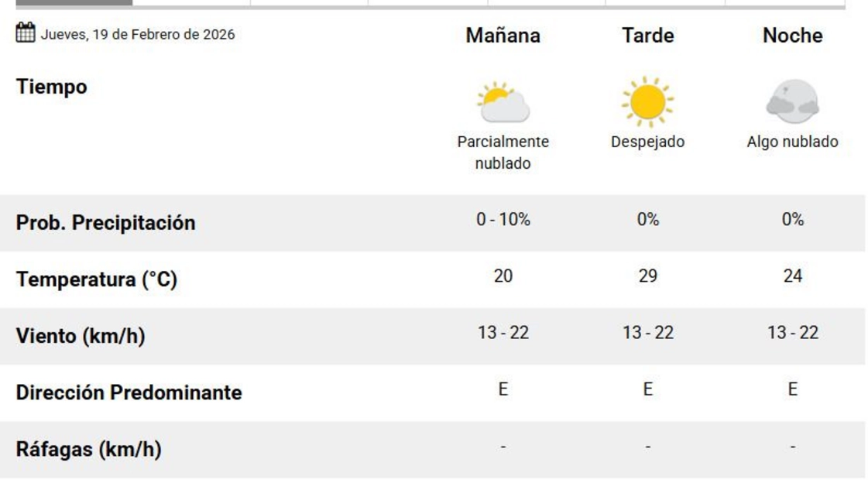Image resolution: width=868 pixels, height=490 pixels.
Task: Click the cloudy moon icon under Noche
Action: pyautogui.click(x=792, y=102)
